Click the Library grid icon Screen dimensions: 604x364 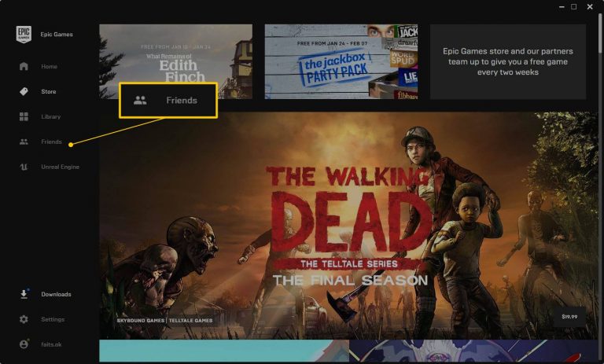tap(24, 116)
